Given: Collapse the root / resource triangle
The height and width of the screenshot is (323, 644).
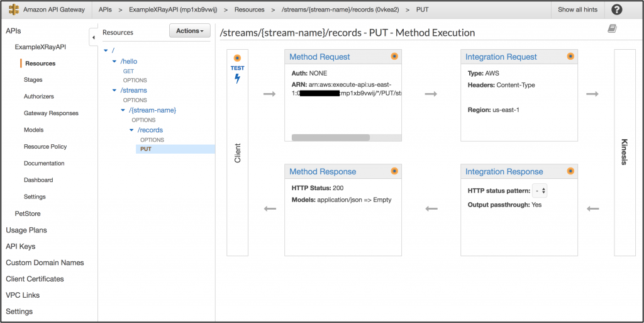Looking at the screenshot, I should [x=106, y=50].
